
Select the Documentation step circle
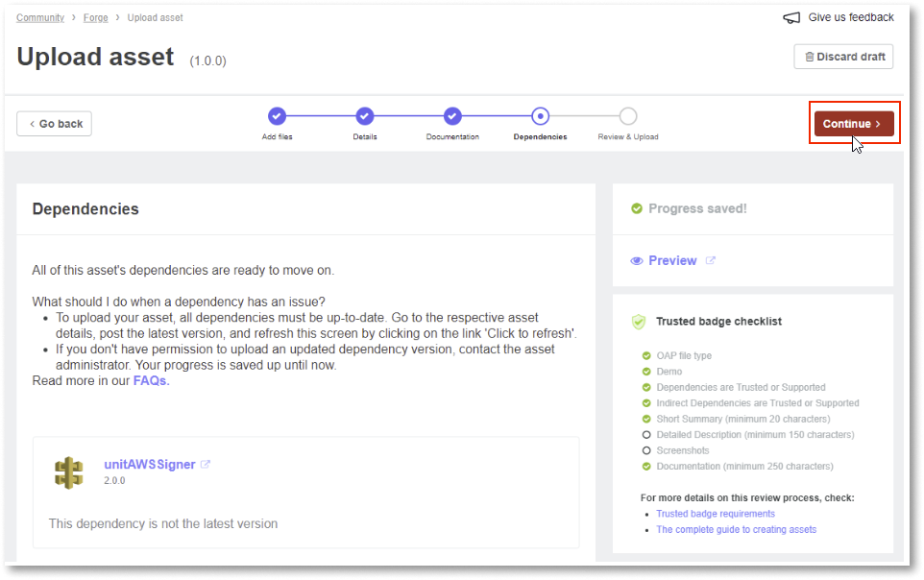[x=452, y=116]
